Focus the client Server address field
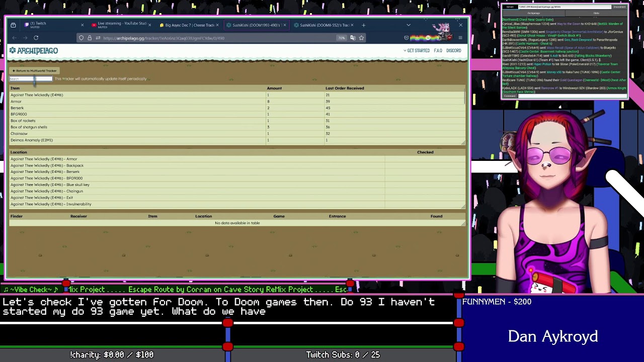 [565, 7]
